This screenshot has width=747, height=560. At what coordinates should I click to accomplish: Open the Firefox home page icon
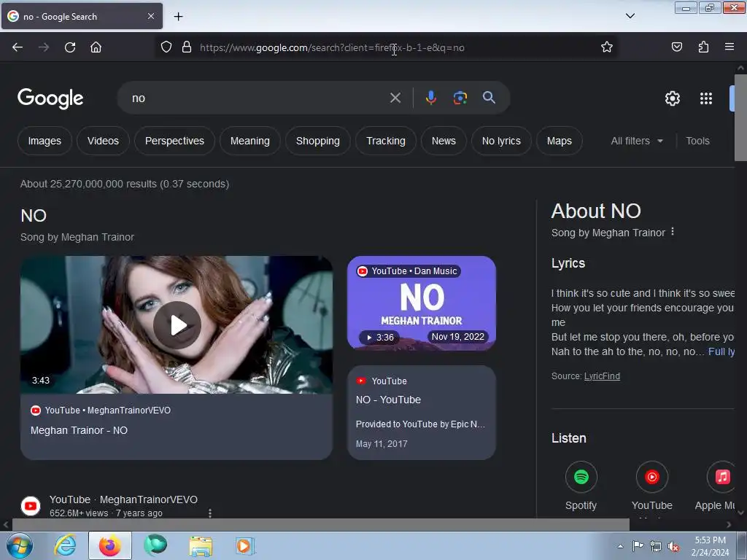pyautogui.click(x=96, y=47)
